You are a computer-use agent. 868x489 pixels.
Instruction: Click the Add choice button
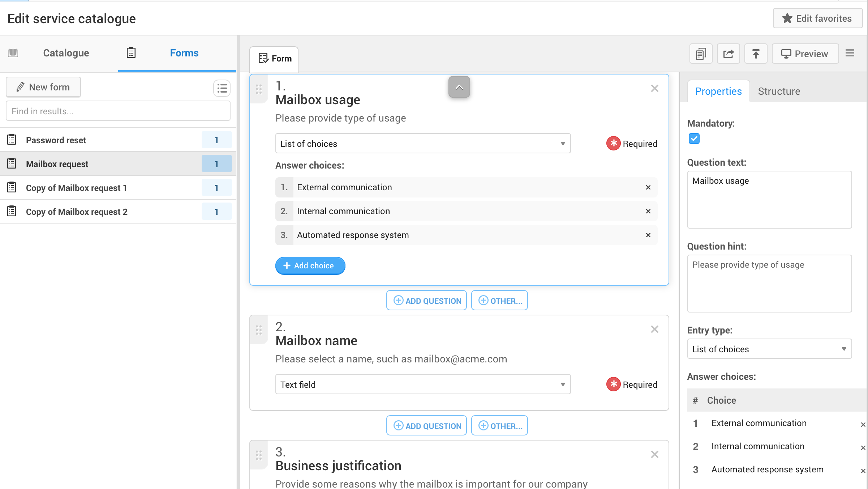click(x=310, y=266)
